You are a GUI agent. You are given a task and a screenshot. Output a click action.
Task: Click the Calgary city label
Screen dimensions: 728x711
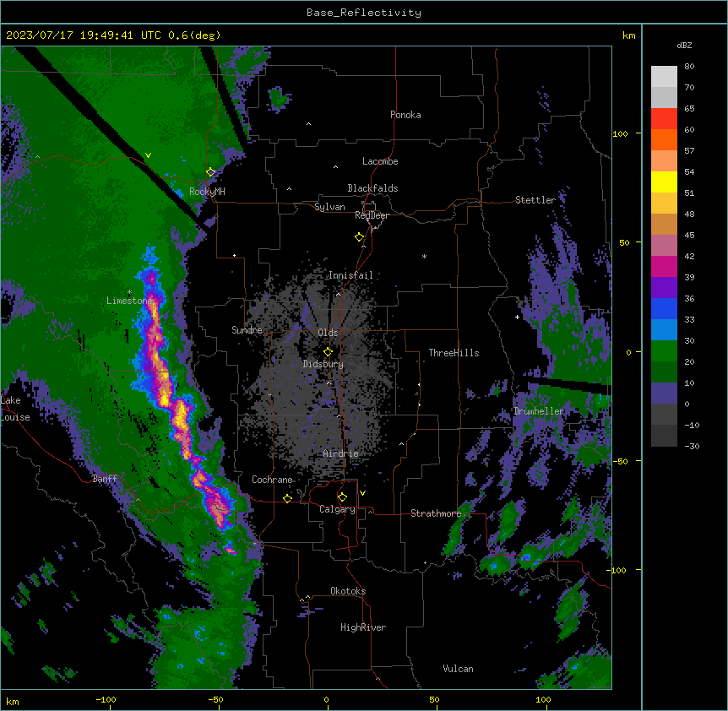(337, 509)
